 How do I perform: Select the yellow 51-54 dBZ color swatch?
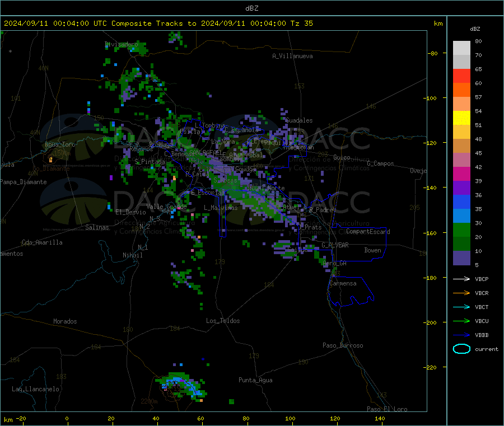[461, 118]
